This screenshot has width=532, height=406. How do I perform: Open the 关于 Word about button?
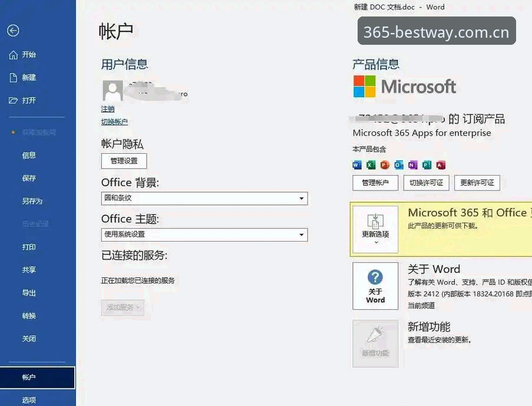[x=375, y=286]
